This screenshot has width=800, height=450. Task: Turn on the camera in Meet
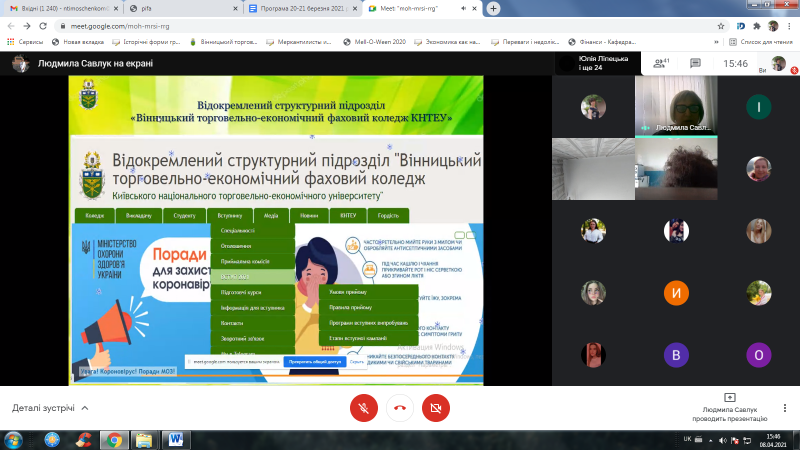pos(436,408)
